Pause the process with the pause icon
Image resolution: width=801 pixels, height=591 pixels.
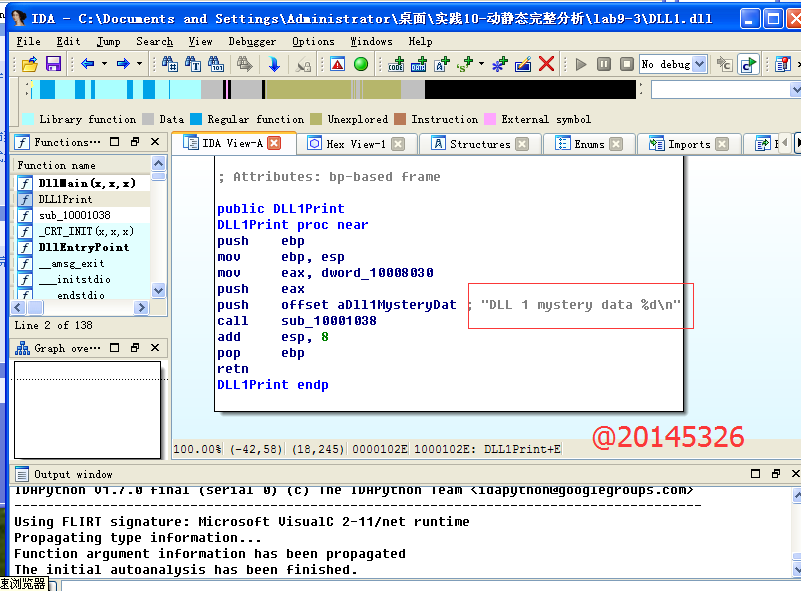click(x=604, y=64)
